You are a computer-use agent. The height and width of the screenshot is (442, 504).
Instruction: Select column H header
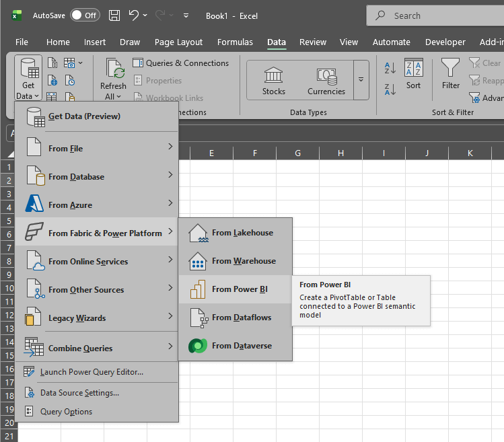pyautogui.click(x=340, y=153)
